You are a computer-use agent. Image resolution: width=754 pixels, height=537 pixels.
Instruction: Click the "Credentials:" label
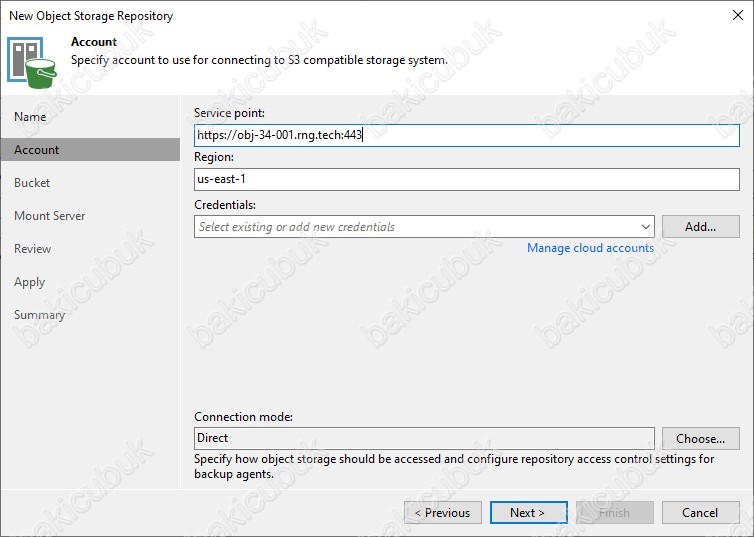pos(225,205)
